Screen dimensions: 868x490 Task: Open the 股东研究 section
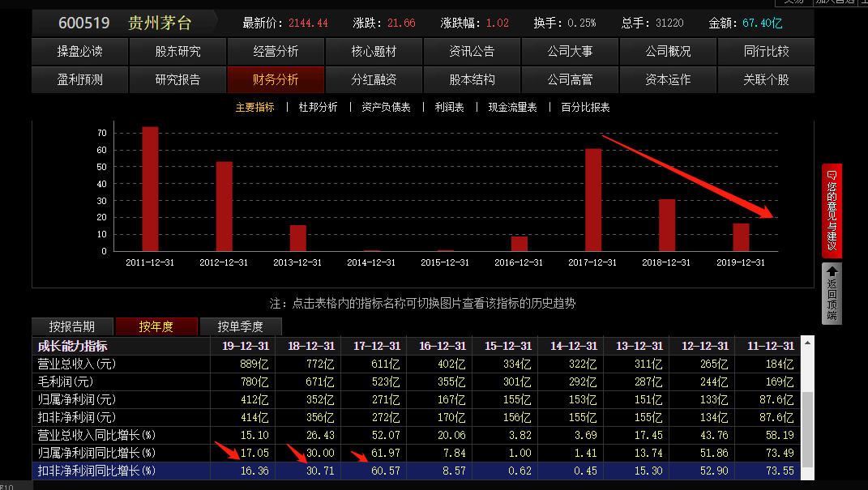[177, 51]
